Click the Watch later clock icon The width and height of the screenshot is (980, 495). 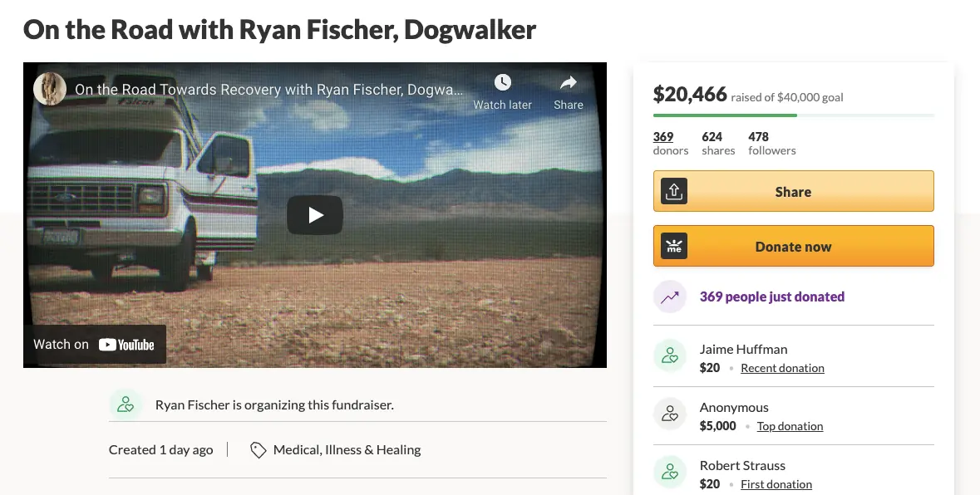[502, 83]
